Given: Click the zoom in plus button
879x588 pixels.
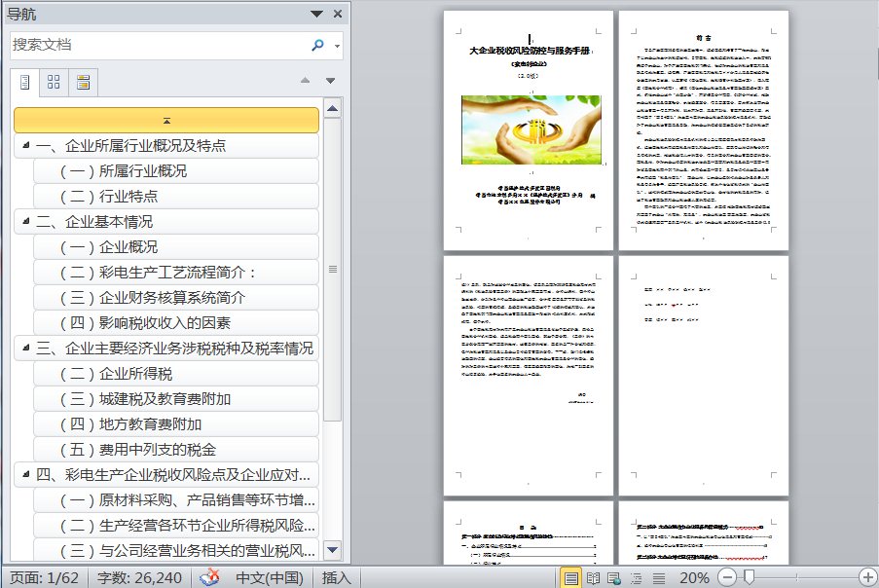Looking at the screenshot, I should 866,577.
